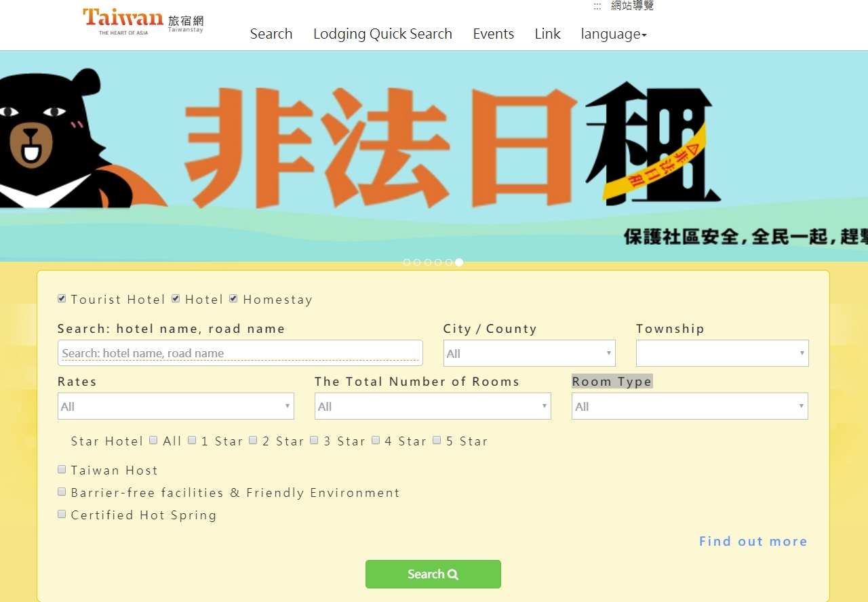This screenshot has width=868, height=602.
Task: Check the 4 Star checkbox
Action: (x=376, y=440)
